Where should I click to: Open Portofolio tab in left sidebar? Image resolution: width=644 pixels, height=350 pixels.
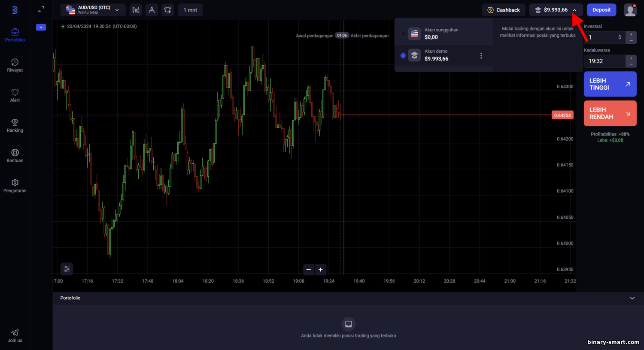15,35
